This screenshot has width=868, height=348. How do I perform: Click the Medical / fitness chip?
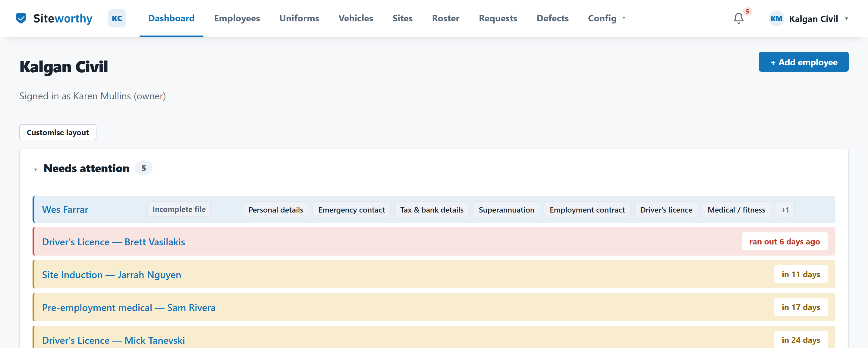click(x=736, y=210)
